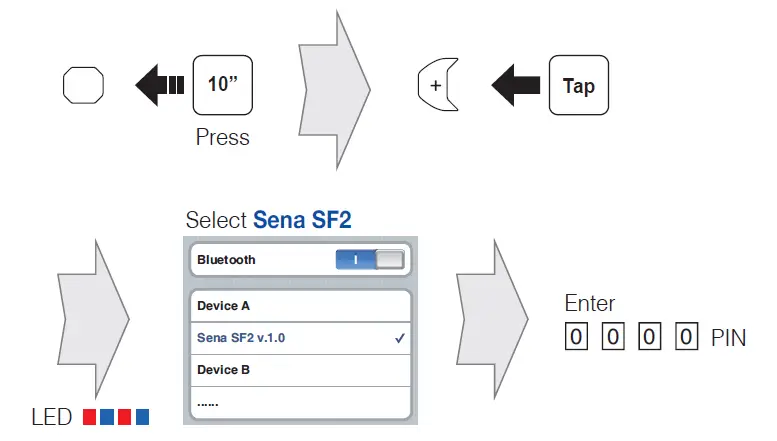Click the leftmost red LED square
This screenshot has height=441, width=777.
(x=88, y=416)
